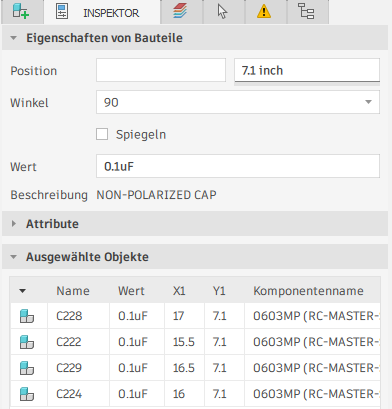Sort by the Name column header
The image size is (392, 409).
tap(73, 291)
